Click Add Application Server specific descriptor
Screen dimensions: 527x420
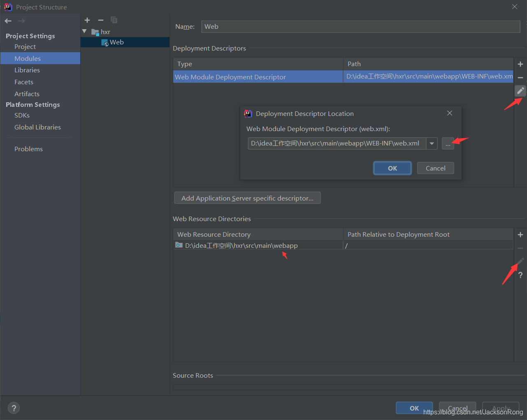[247, 198]
